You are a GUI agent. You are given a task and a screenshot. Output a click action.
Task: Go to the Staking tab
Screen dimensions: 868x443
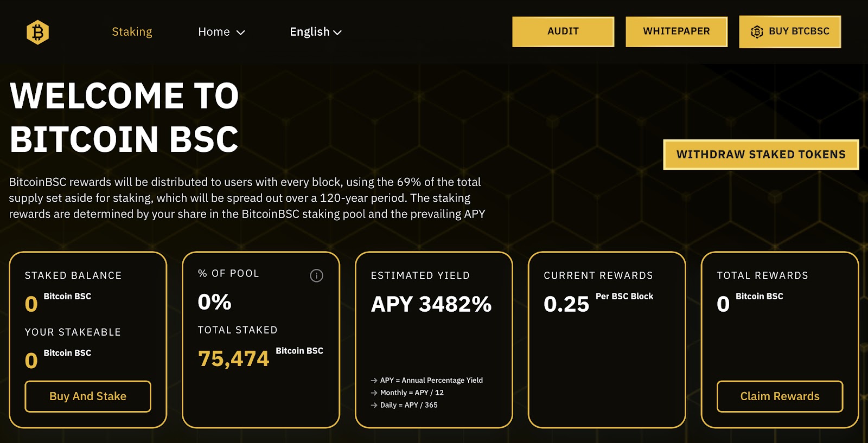(132, 32)
